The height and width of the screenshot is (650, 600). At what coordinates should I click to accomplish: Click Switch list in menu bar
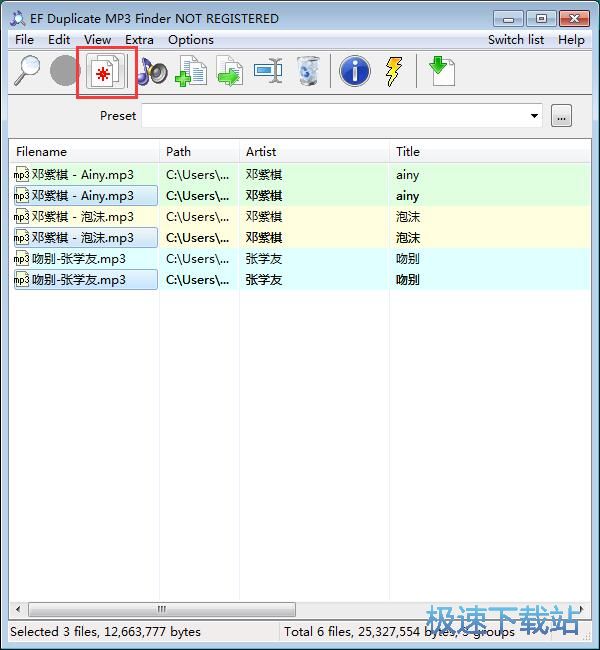pyautogui.click(x=516, y=40)
